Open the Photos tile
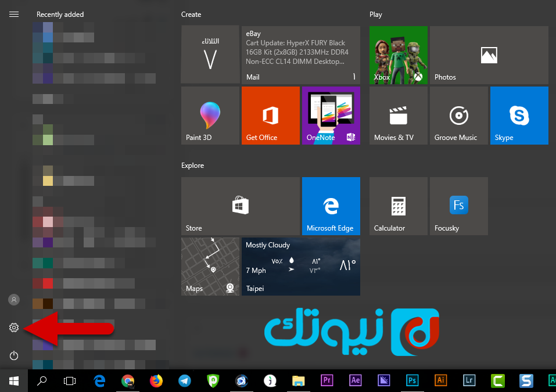Screen dimensions: 556x392 [x=489, y=55]
